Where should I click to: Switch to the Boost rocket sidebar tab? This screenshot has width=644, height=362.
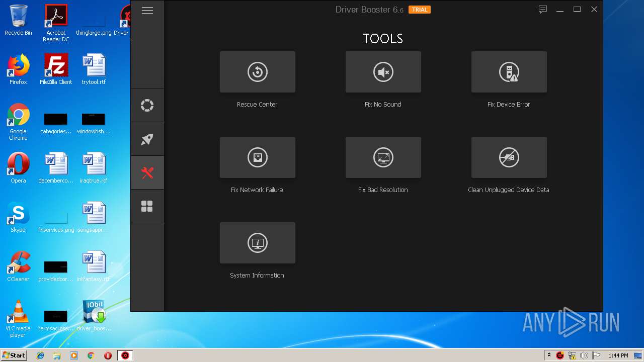point(147,139)
